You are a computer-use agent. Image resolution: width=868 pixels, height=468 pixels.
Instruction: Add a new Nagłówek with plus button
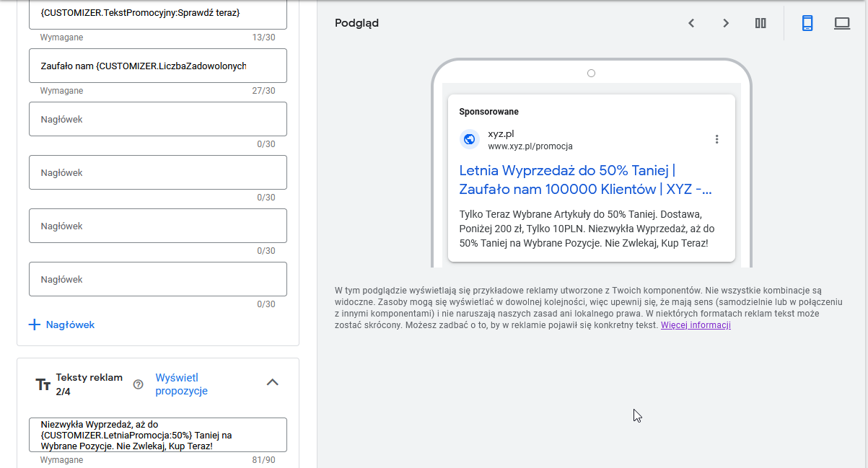coord(61,324)
